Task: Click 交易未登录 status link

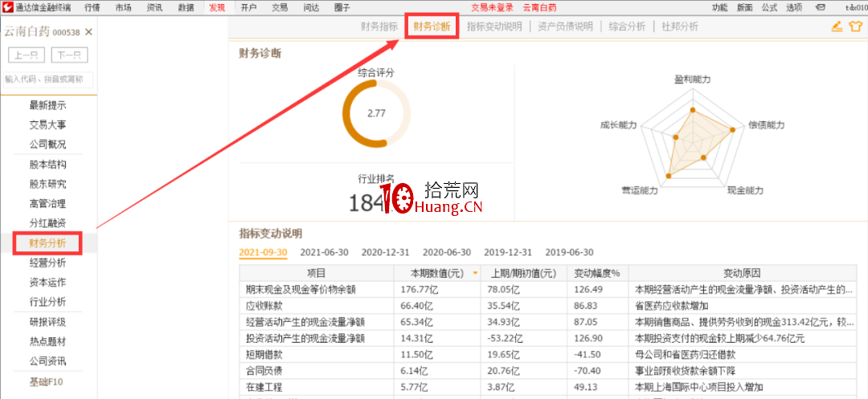Action: [x=492, y=8]
